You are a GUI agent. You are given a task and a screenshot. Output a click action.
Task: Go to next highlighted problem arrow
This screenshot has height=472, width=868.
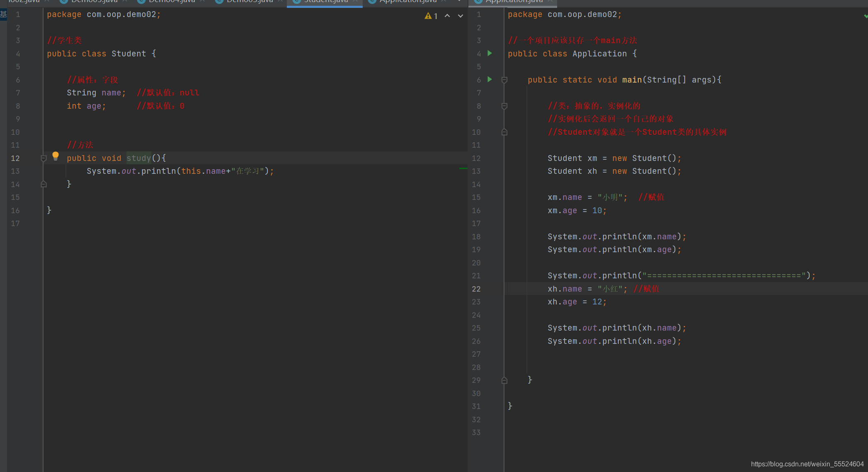(461, 16)
